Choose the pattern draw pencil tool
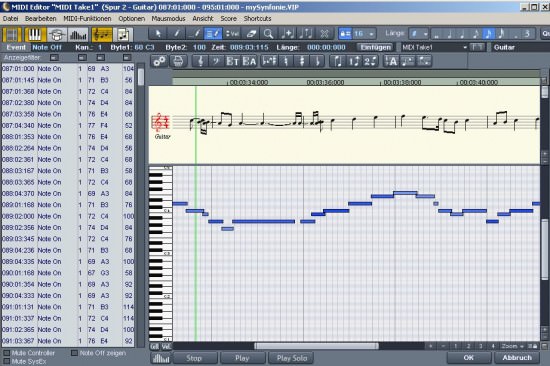The height and width of the screenshot is (366, 550). click(x=195, y=34)
